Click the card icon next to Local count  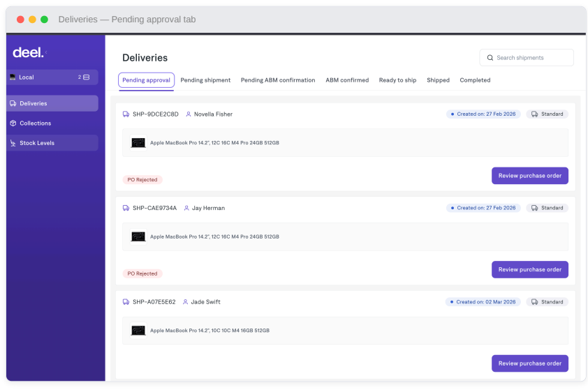[x=87, y=77]
